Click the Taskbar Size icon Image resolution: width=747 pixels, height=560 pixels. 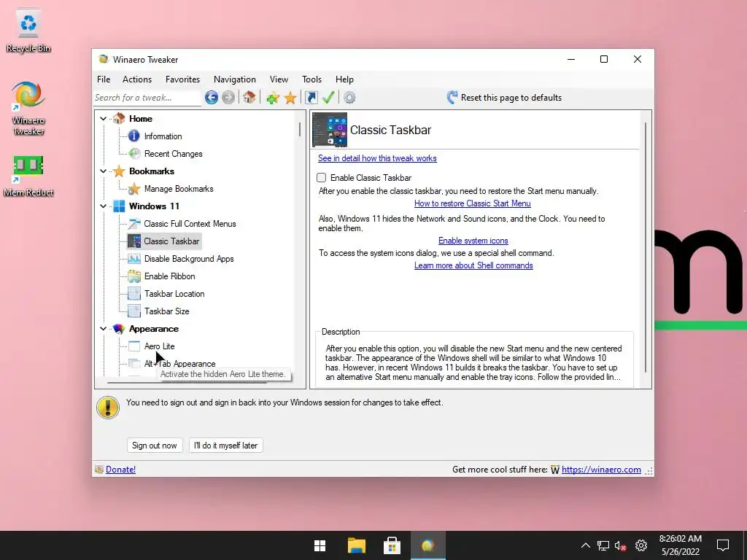[134, 311]
